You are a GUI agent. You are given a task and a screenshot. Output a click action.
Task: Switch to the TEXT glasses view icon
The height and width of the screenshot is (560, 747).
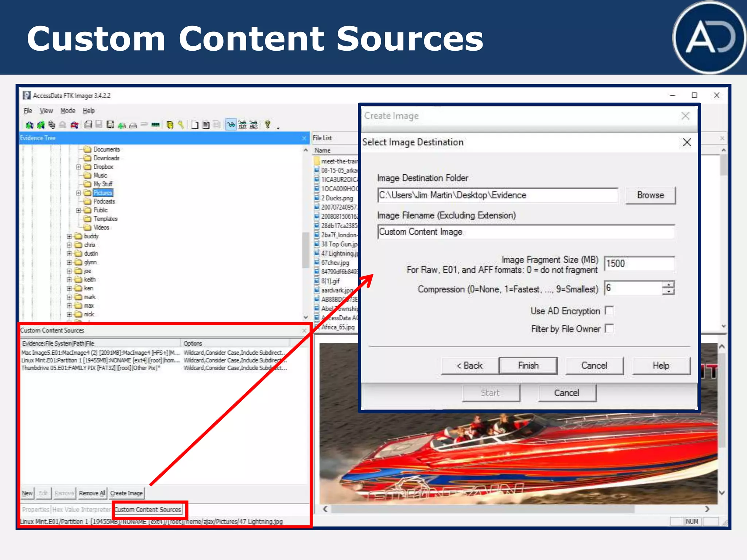click(x=243, y=125)
